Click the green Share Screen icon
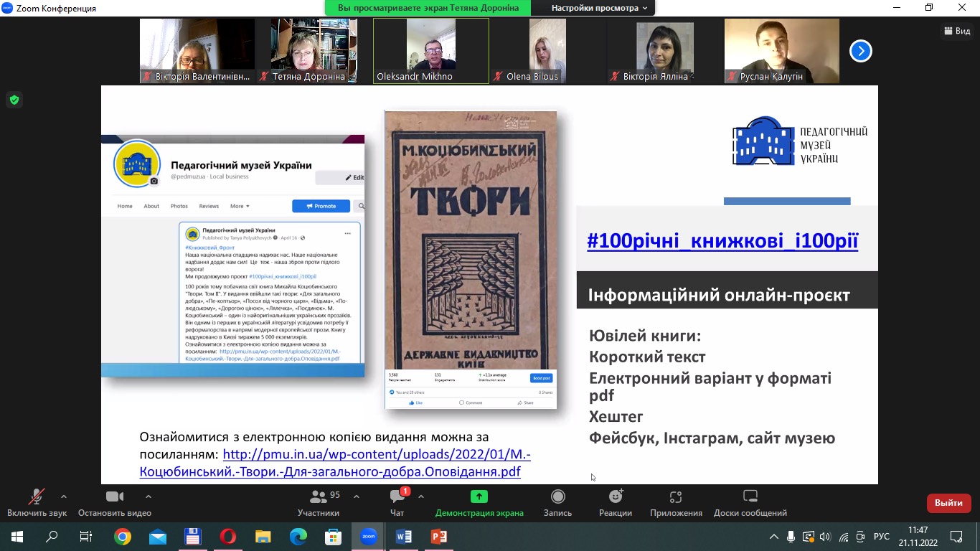 click(479, 496)
